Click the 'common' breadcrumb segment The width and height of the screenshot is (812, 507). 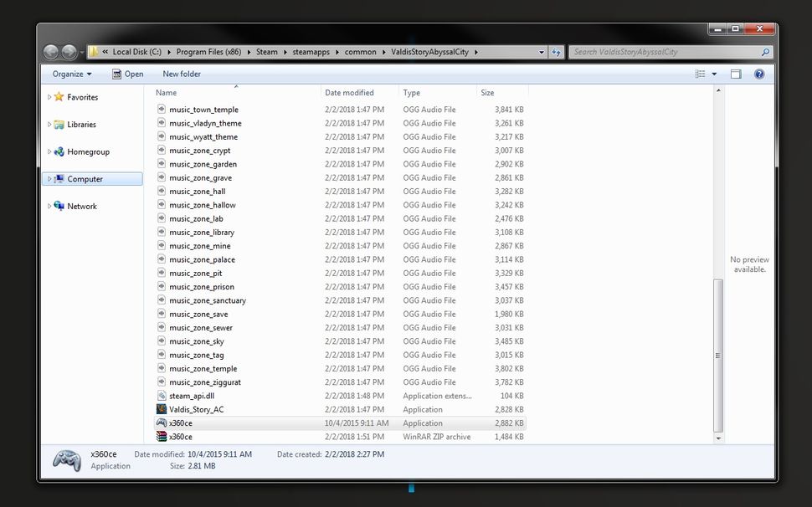(x=361, y=52)
